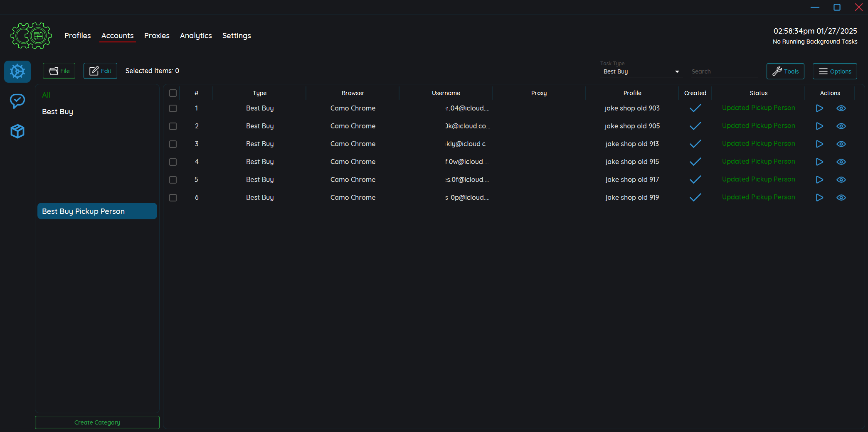Click the gear logo icon at top-left
Viewport: 868px width, 432px height.
point(31,36)
